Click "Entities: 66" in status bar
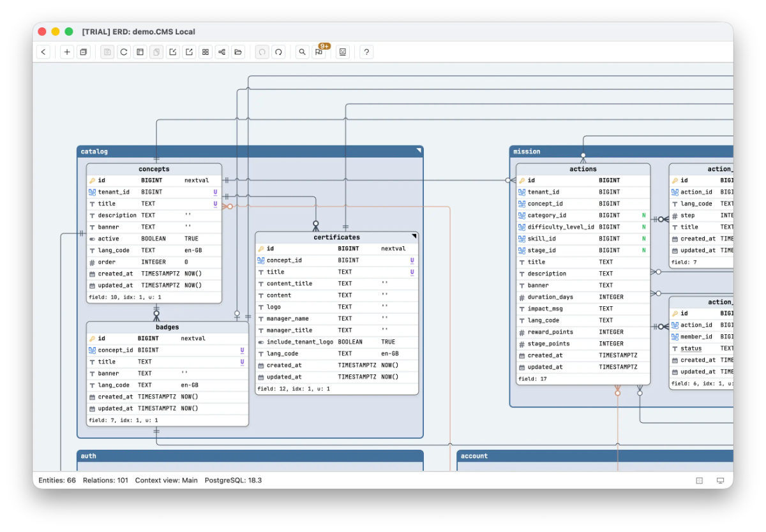The image size is (766, 532). coord(57,480)
